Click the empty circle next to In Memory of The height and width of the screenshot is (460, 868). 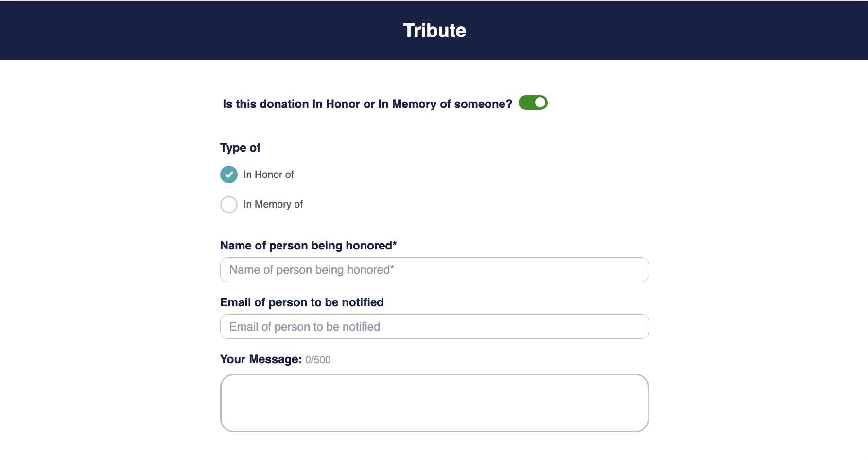229,205
